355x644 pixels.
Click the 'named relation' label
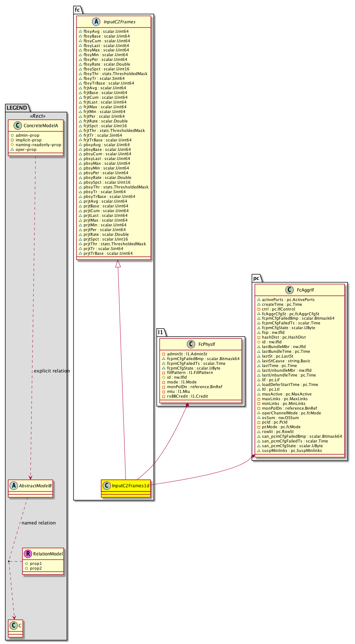tap(39, 523)
